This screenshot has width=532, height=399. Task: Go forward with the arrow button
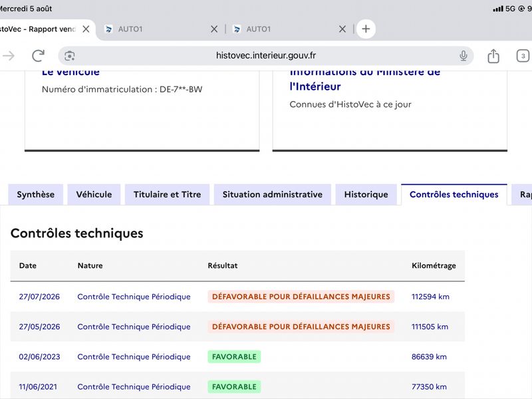pos(9,56)
